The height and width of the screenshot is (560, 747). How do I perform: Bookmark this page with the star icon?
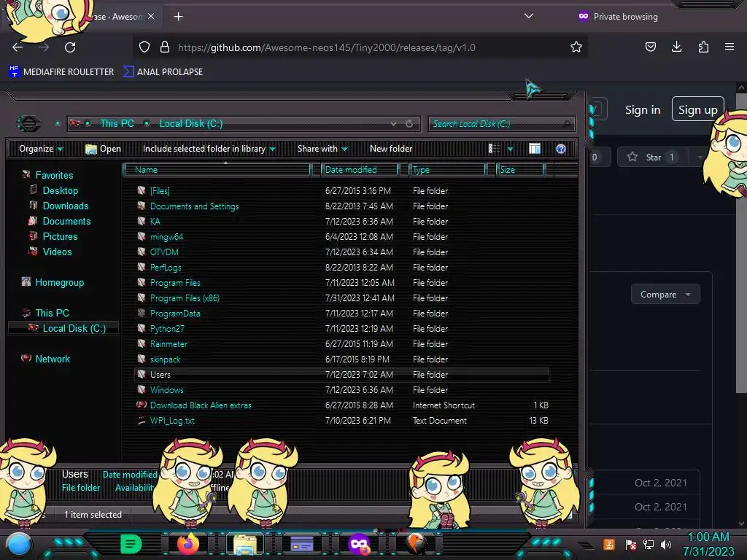576,47
